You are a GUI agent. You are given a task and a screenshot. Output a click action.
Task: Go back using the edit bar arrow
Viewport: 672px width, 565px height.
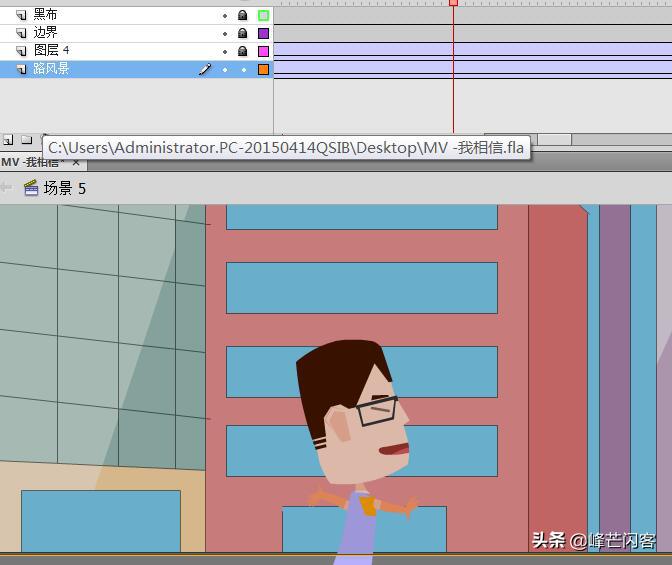pos(6,187)
